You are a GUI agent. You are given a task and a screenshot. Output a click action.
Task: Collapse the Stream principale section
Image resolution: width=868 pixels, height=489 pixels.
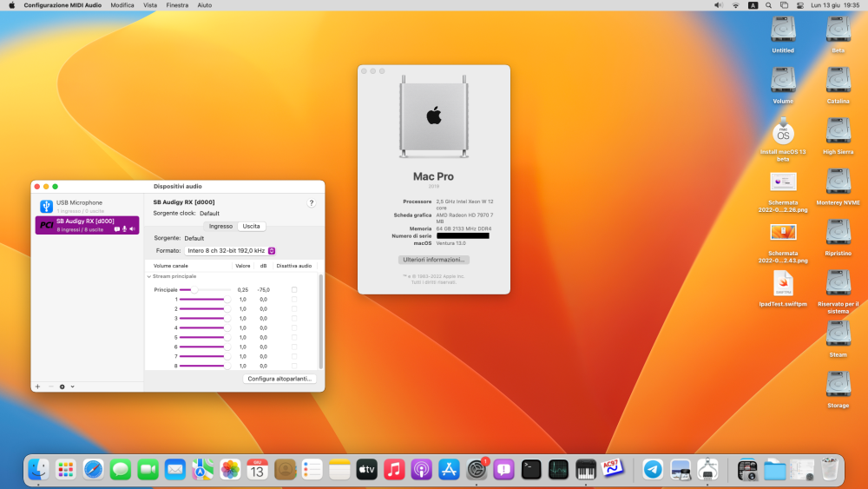(x=149, y=276)
